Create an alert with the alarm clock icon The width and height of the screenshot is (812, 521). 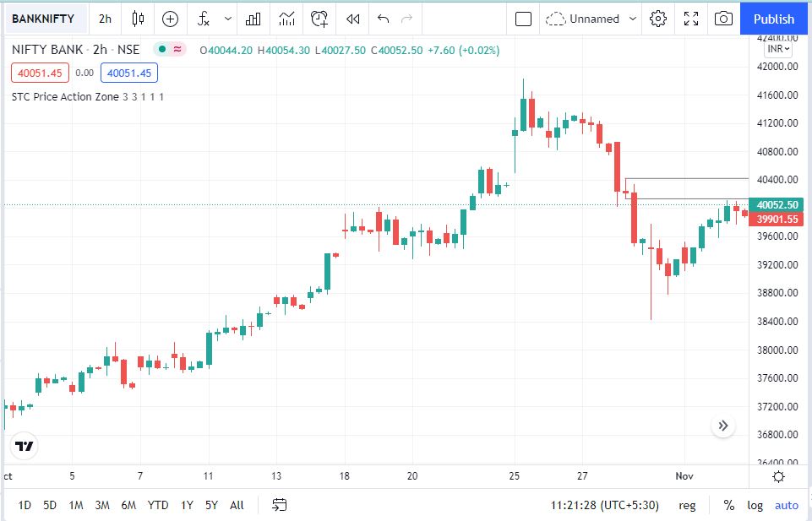[x=319, y=19]
